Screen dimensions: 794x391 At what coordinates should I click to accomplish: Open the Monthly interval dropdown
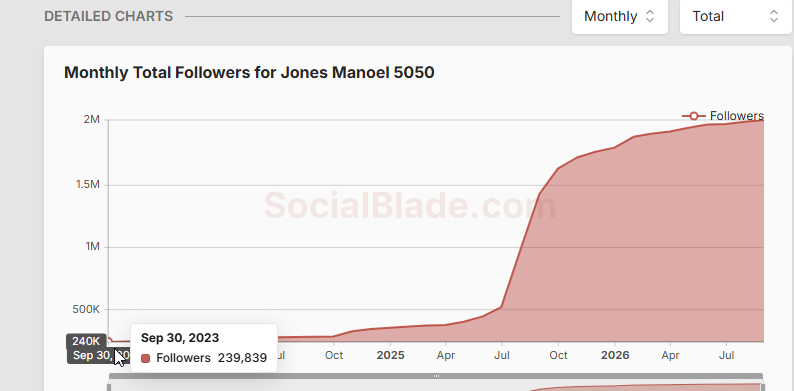pyautogui.click(x=620, y=16)
